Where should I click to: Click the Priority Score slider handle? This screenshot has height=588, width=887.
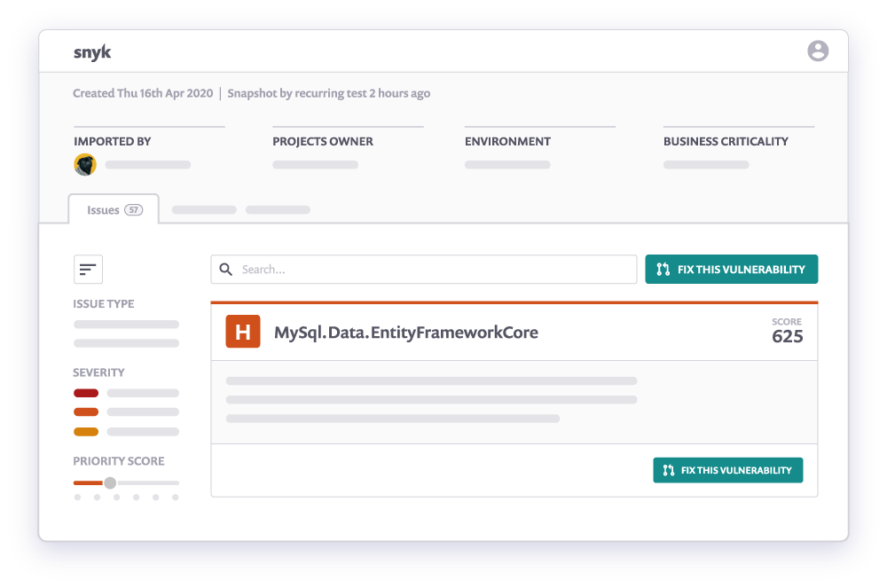pyautogui.click(x=110, y=483)
